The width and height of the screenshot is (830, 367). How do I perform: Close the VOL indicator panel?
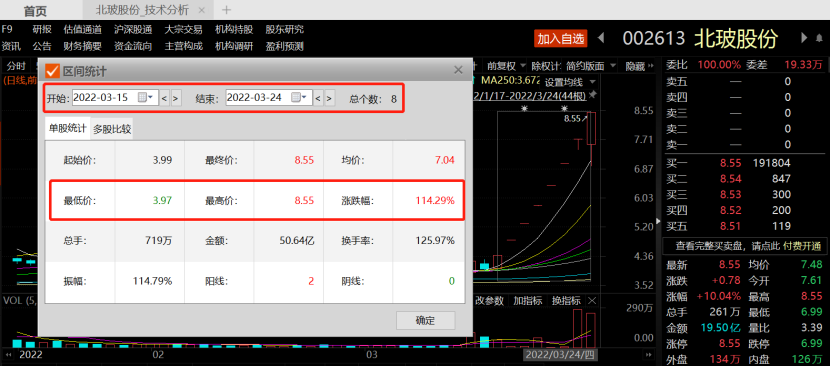tap(592, 301)
